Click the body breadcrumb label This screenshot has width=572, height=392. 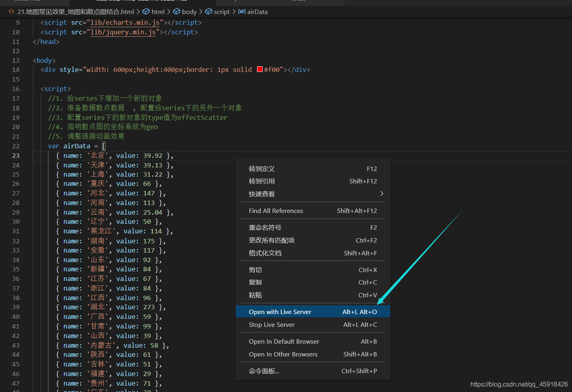pyautogui.click(x=189, y=12)
